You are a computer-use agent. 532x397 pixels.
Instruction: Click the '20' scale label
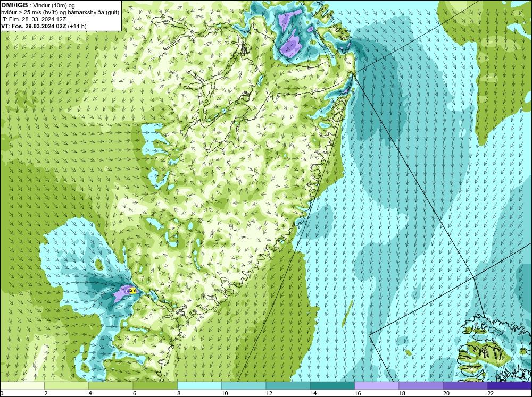click(x=446, y=393)
